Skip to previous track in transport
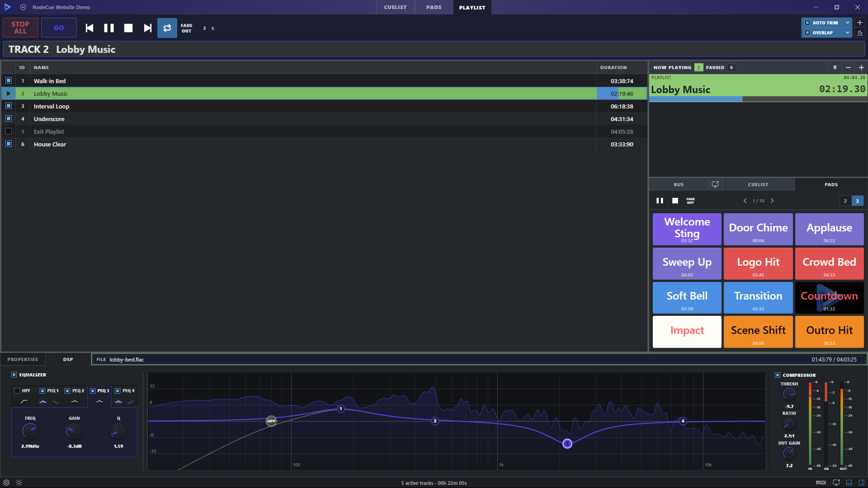Viewport: 868px width, 488px height. click(x=90, y=28)
